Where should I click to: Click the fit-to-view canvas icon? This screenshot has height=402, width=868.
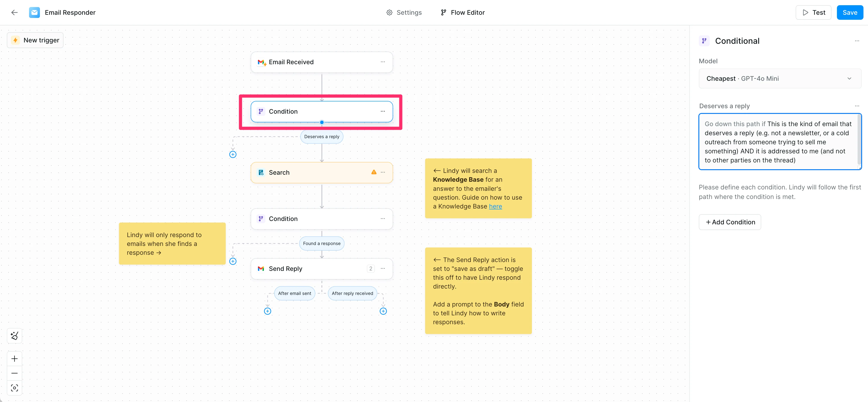[x=15, y=388]
